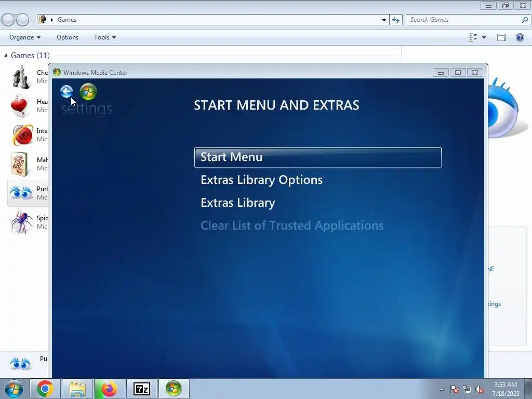
Task: Open the Chess game icon in Games window
Action: coord(21,77)
